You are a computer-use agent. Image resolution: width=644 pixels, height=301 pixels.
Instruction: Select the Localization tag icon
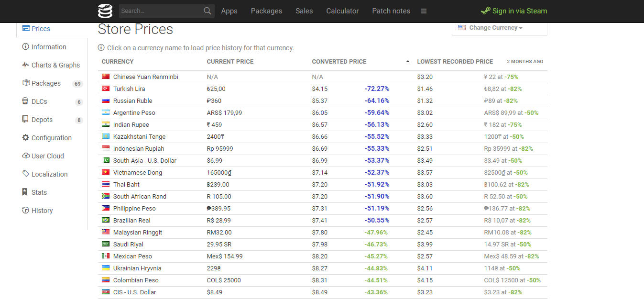(25, 174)
